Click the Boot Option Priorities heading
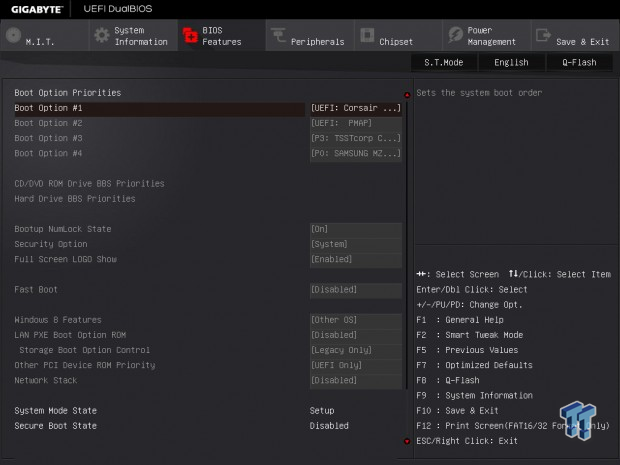Screen dimensions: 620x465 68,93
